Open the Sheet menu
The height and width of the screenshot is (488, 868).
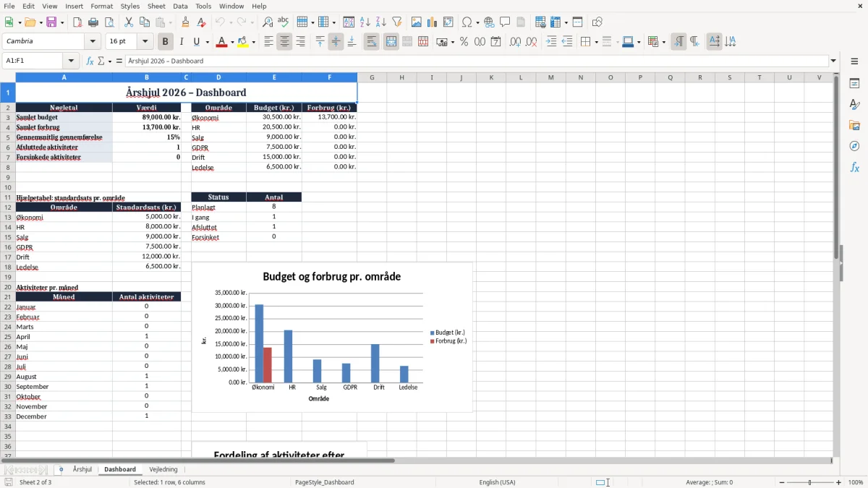click(156, 6)
